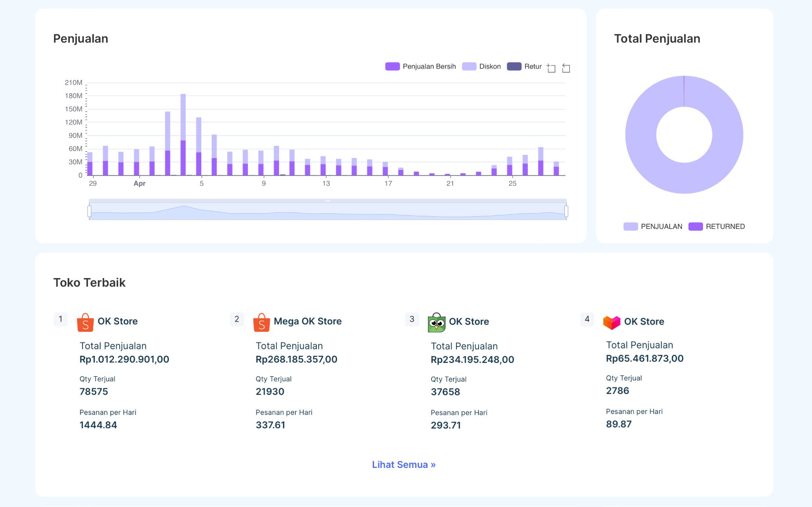812x507 pixels.
Task: Click the Shopee icon beside rank 1 OK Store
Action: point(85,322)
